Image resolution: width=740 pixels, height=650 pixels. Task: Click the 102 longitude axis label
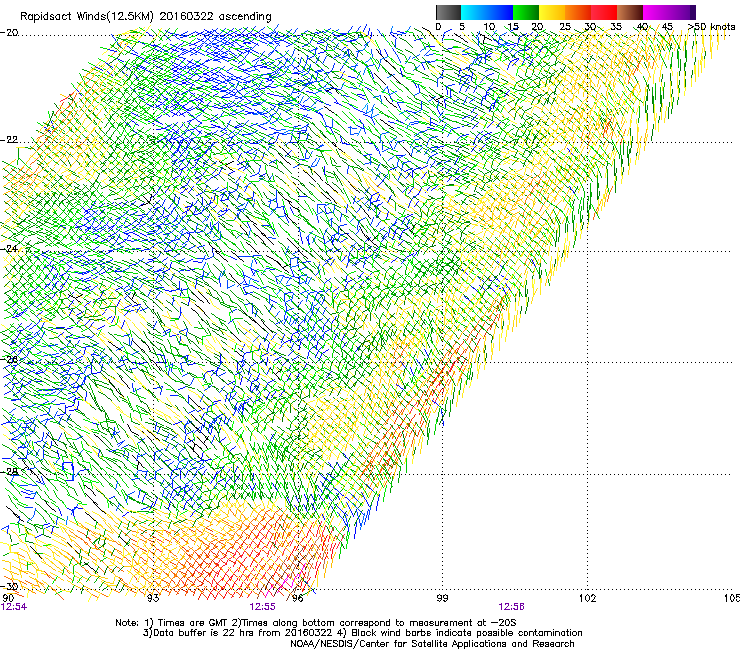click(587, 598)
